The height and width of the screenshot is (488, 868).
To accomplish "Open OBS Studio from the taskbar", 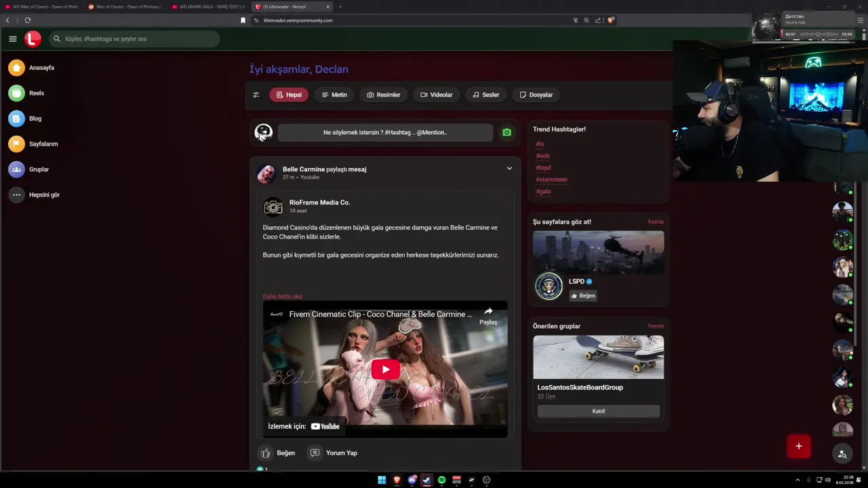I will pyautogui.click(x=486, y=480).
